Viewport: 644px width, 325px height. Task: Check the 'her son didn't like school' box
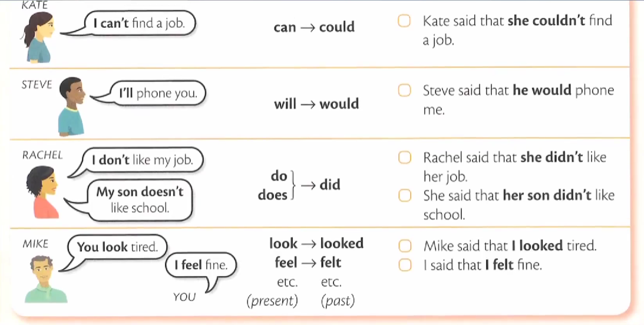(x=404, y=195)
